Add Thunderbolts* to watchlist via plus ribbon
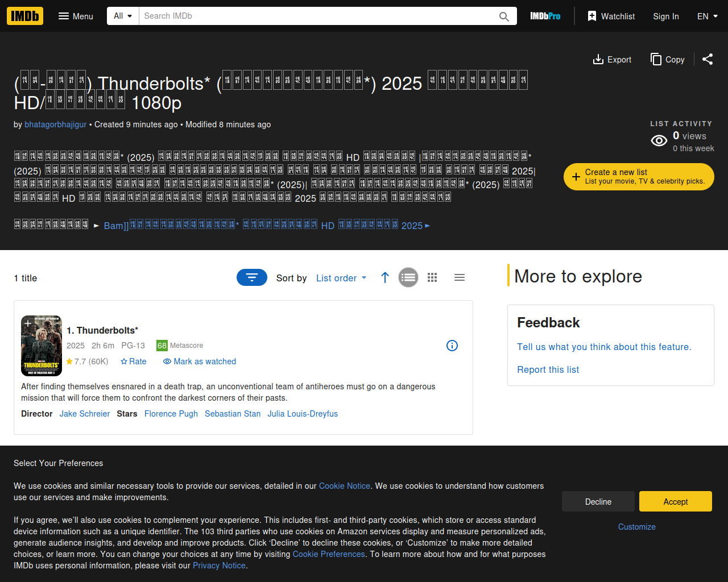The image size is (728, 582). click(28, 323)
